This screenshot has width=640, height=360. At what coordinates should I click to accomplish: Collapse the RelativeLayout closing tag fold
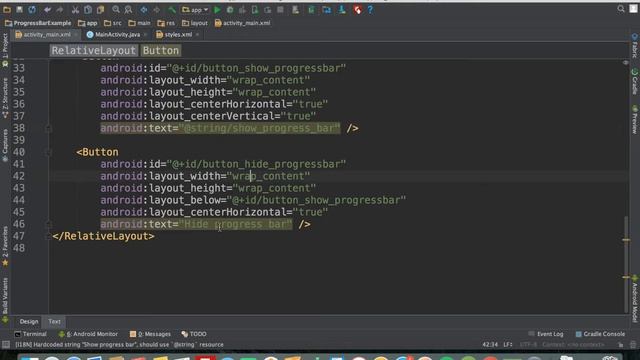pyautogui.click(x=48, y=236)
